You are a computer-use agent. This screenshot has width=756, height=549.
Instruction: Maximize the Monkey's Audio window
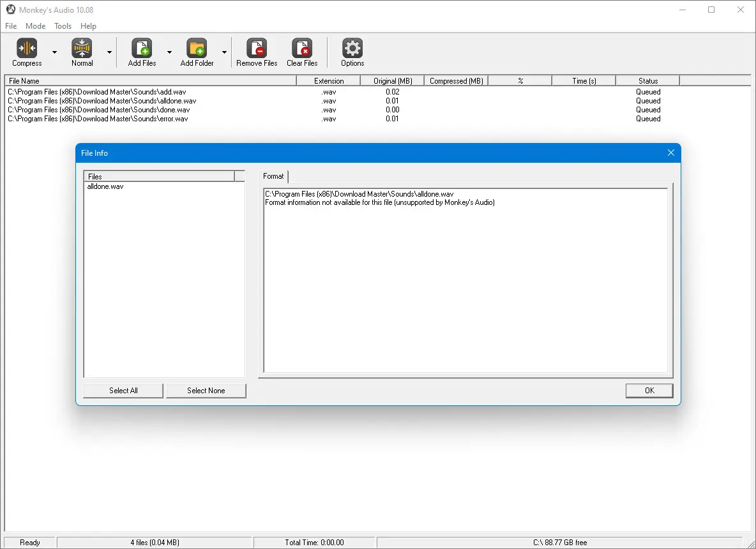(711, 10)
